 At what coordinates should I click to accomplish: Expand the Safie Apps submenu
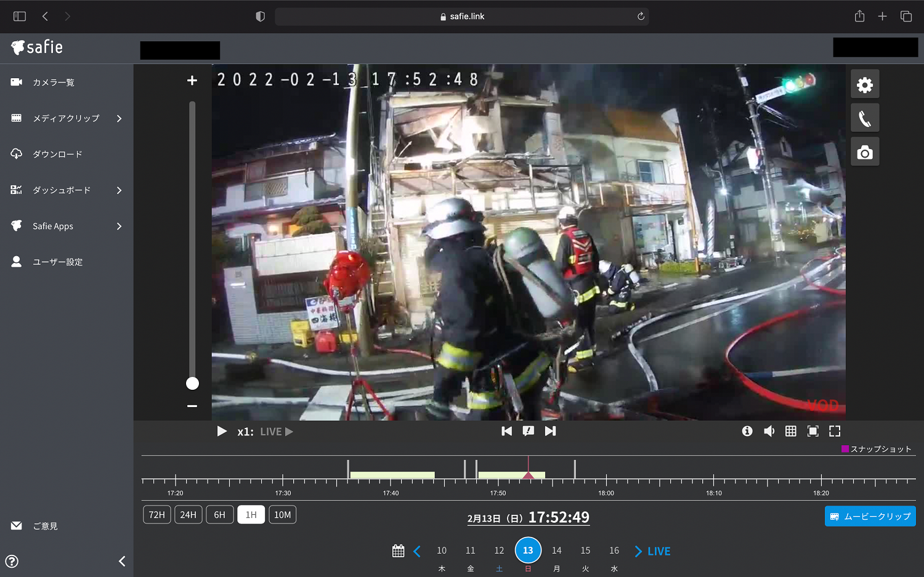[x=119, y=226]
